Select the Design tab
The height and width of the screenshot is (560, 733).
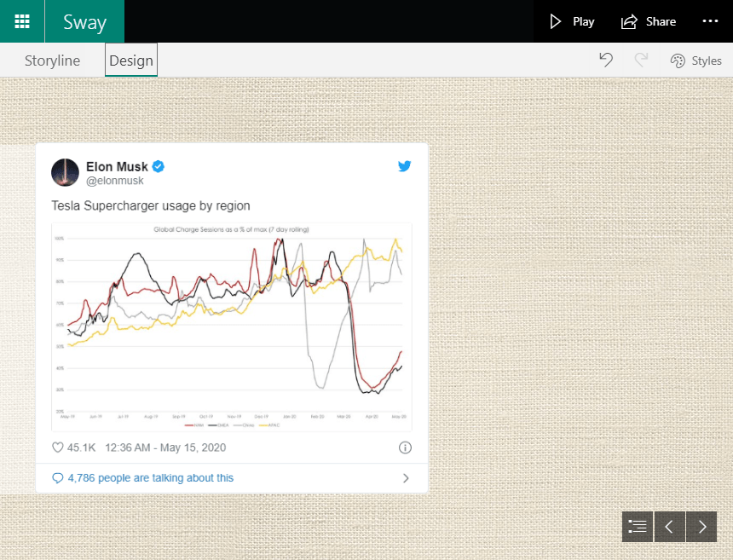131,61
